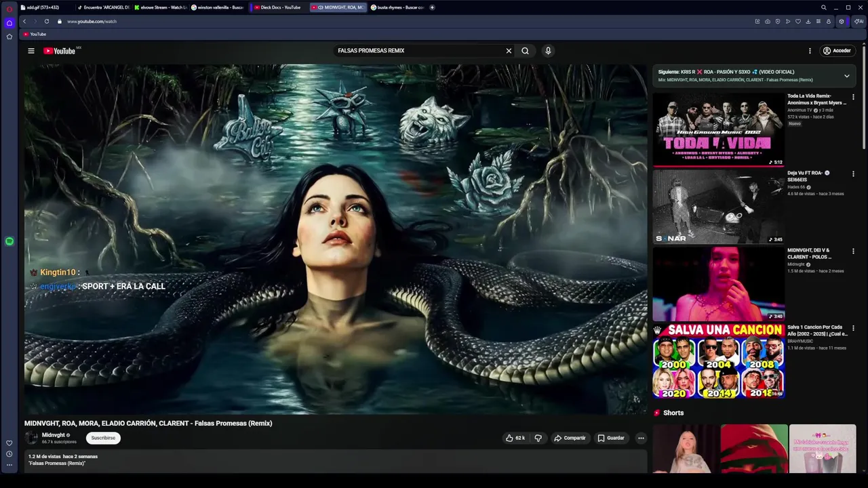This screenshot has width=868, height=488.
Task: Click the magnifier search button
Action: tap(525, 51)
